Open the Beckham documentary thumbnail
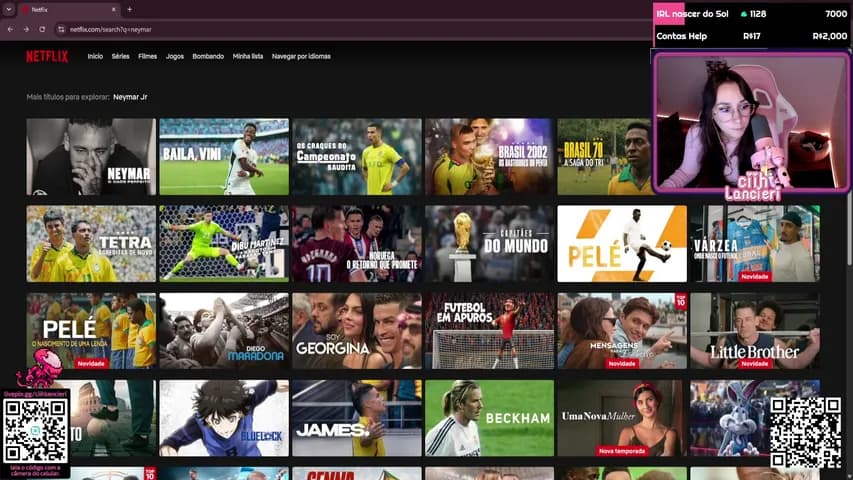 tap(490, 418)
